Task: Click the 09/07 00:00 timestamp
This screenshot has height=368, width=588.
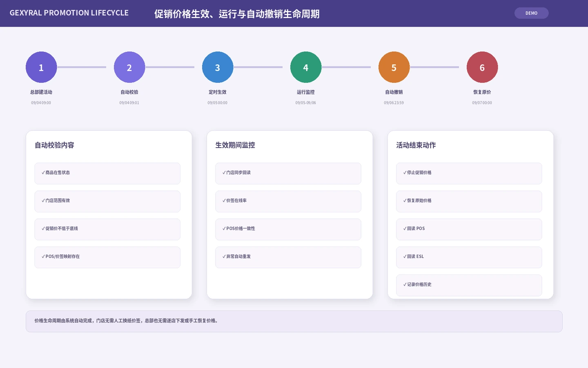Action: pos(482,103)
